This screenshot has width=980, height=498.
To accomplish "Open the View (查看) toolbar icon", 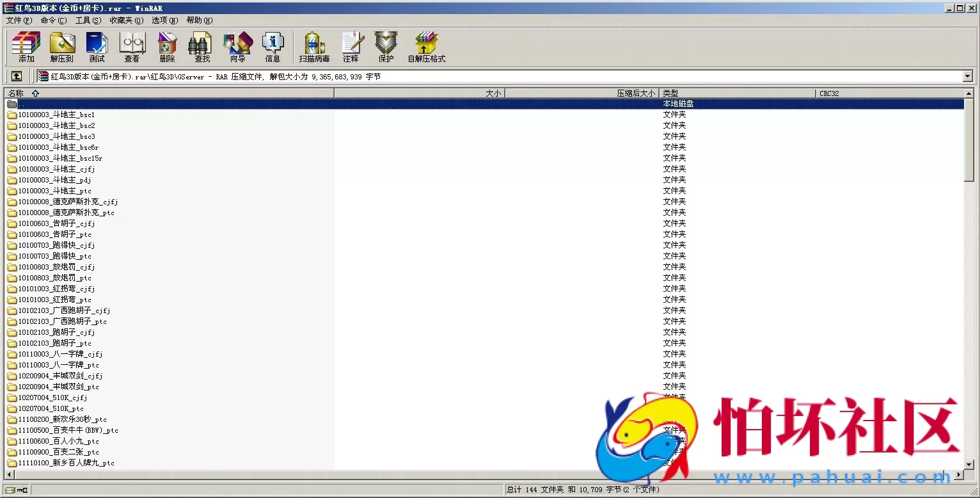I will tap(132, 47).
